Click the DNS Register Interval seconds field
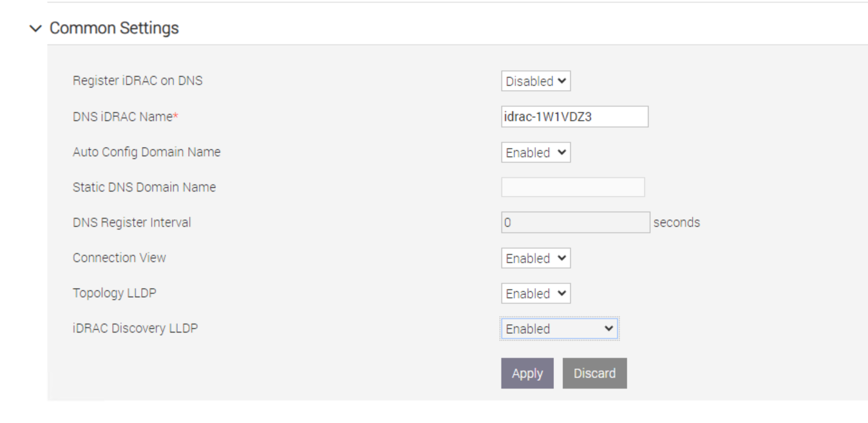 pos(575,222)
